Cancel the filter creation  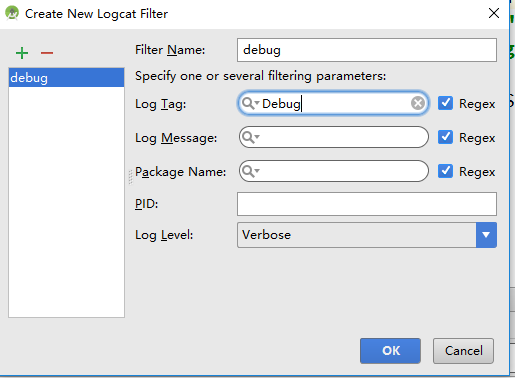coord(463,351)
